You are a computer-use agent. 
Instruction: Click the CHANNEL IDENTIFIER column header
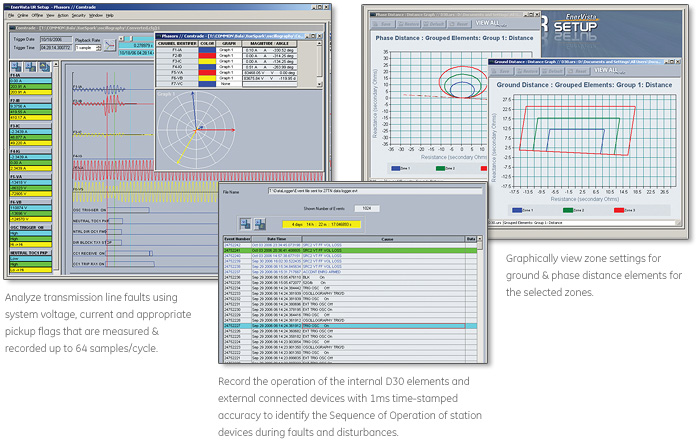(177, 44)
